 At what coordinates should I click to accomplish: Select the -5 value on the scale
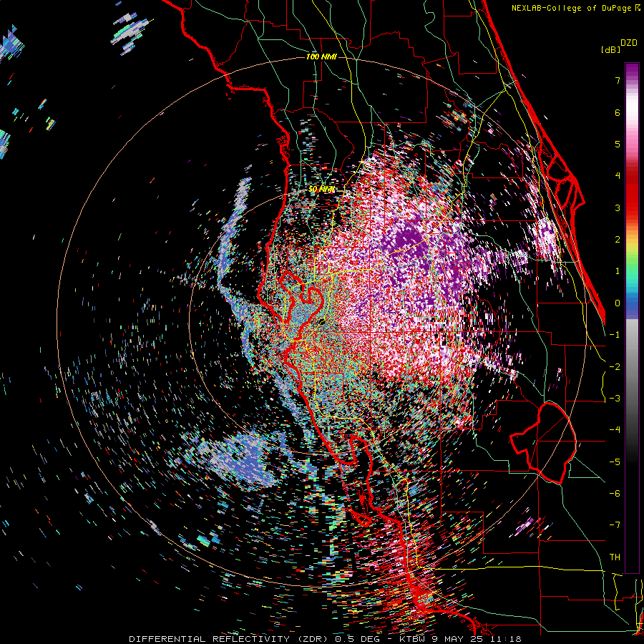tap(615, 462)
